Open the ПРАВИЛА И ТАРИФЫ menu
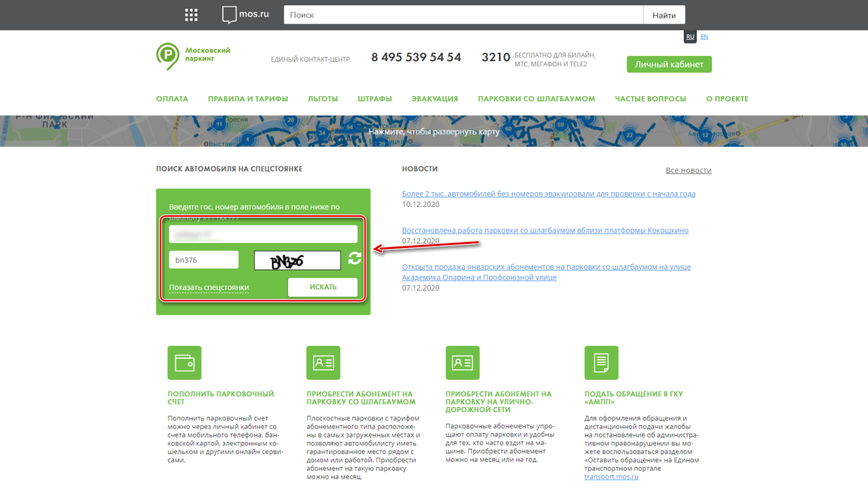868x489 pixels. 248,98
